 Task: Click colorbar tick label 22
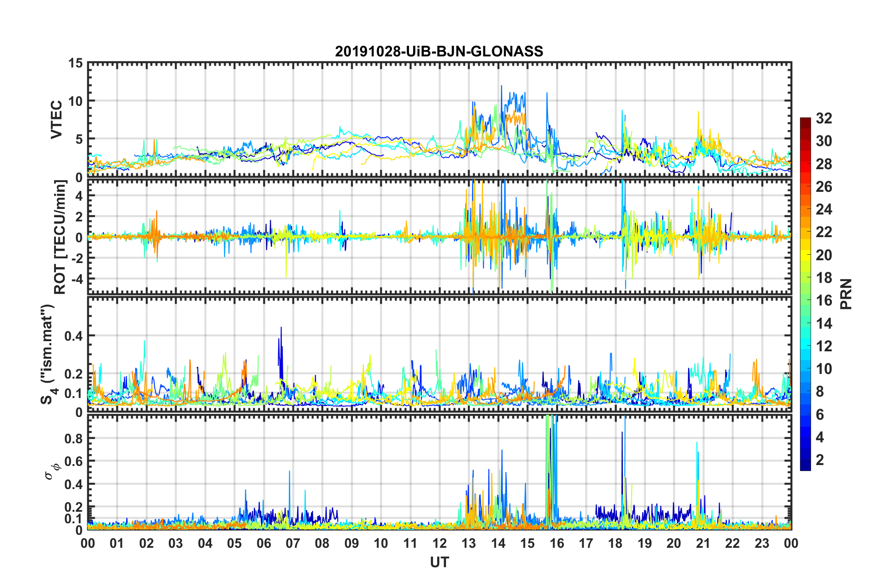[x=824, y=232]
